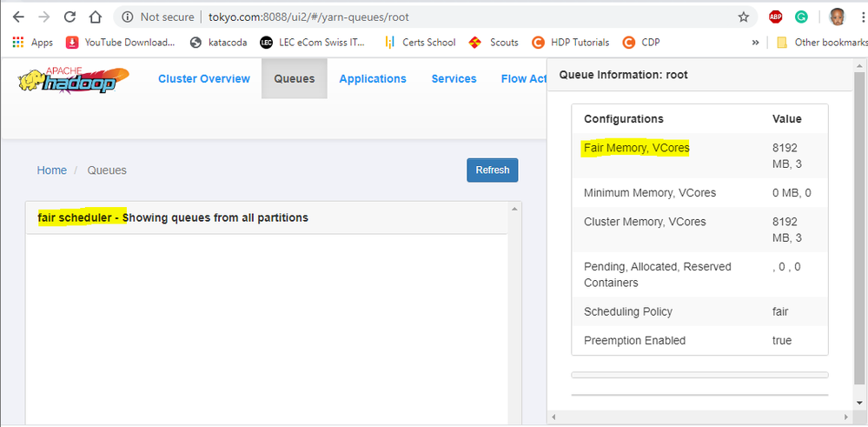The height and width of the screenshot is (427, 868).
Task: Click the Chrome profile avatar
Action: click(x=836, y=17)
